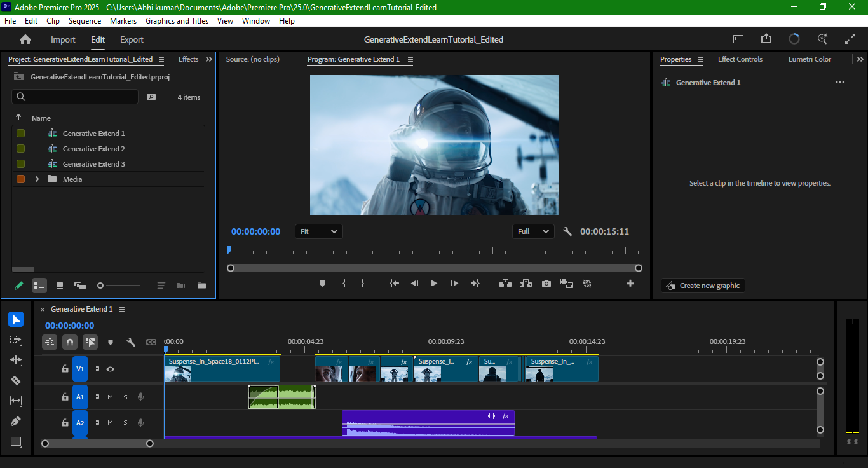Open Quick Export share icon
This screenshot has width=868, height=468.
(766, 39)
